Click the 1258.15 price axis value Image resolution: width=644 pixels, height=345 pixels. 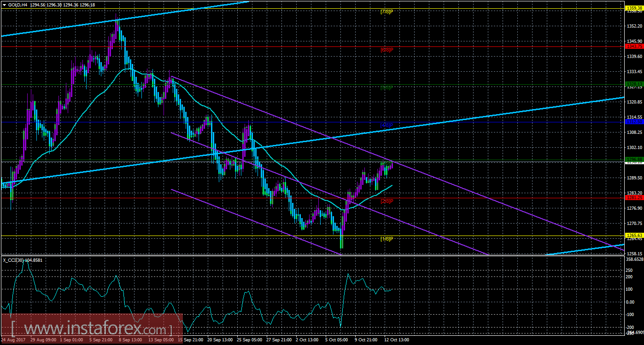point(634,253)
